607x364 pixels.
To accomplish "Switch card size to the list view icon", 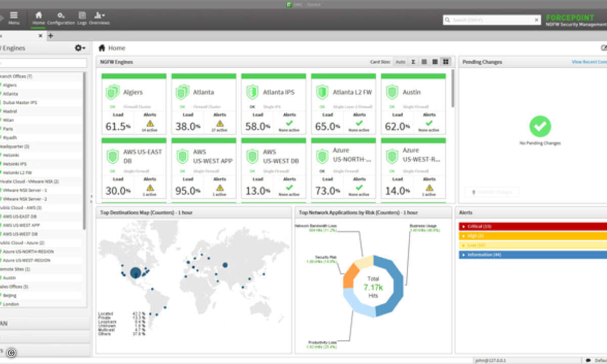I will (x=424, y=62).
